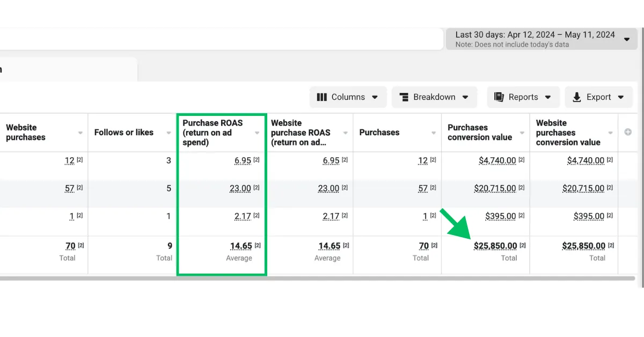The image size is (644, 337).
Task: Click the Website purchases column header
Action: click(26, 133)
